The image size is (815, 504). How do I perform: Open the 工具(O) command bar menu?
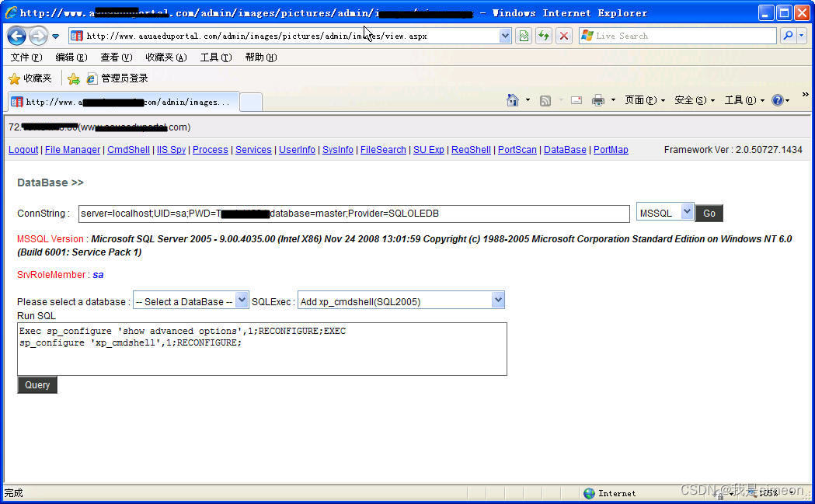click(744, 100)
